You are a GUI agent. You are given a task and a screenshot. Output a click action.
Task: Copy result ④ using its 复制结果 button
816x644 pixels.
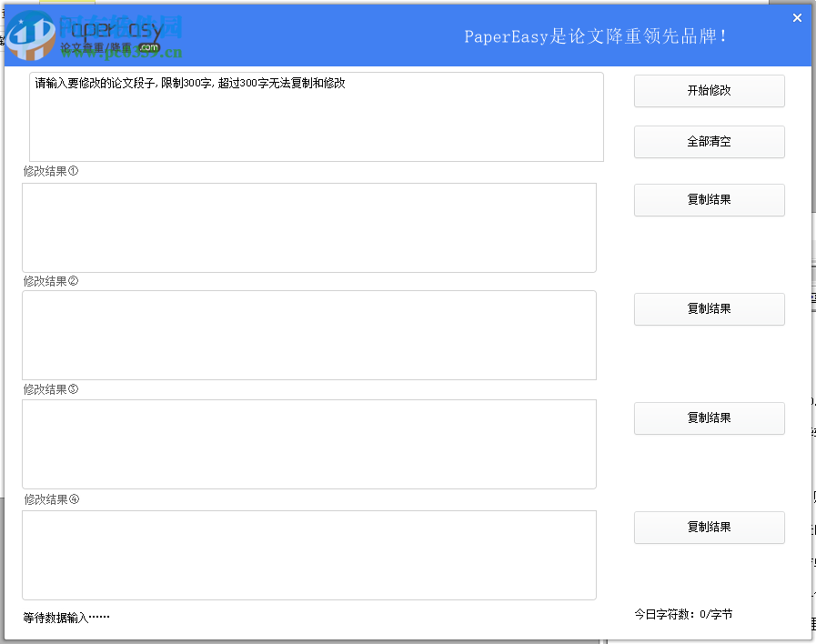point(709,528)
